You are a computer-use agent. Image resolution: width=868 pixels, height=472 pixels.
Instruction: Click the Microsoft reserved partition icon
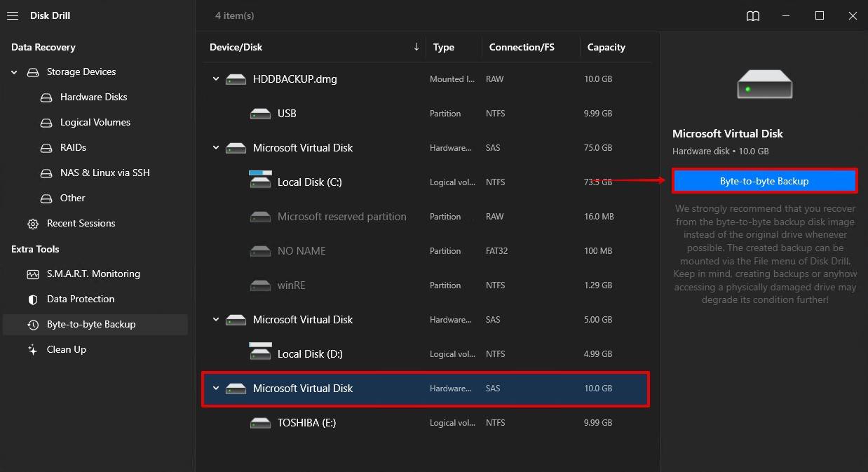tap(261, 217)
